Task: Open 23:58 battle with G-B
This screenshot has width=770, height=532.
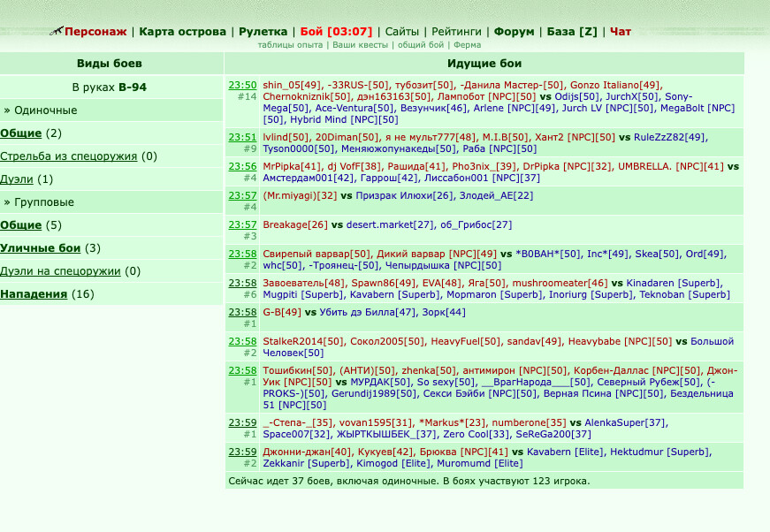Action: [x=242, y=312]
